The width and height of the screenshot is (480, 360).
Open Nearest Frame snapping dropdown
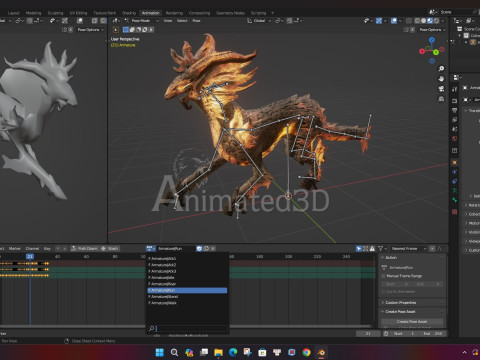[408, 249]
